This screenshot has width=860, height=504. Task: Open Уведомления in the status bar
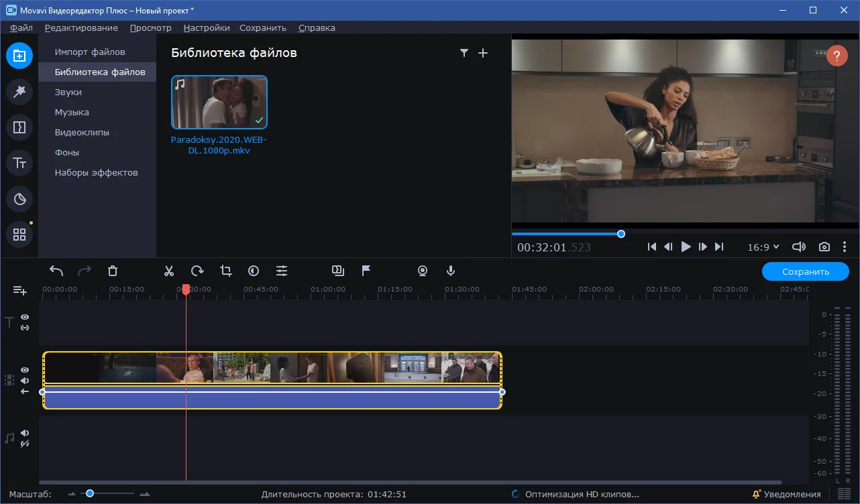[787, 494]
